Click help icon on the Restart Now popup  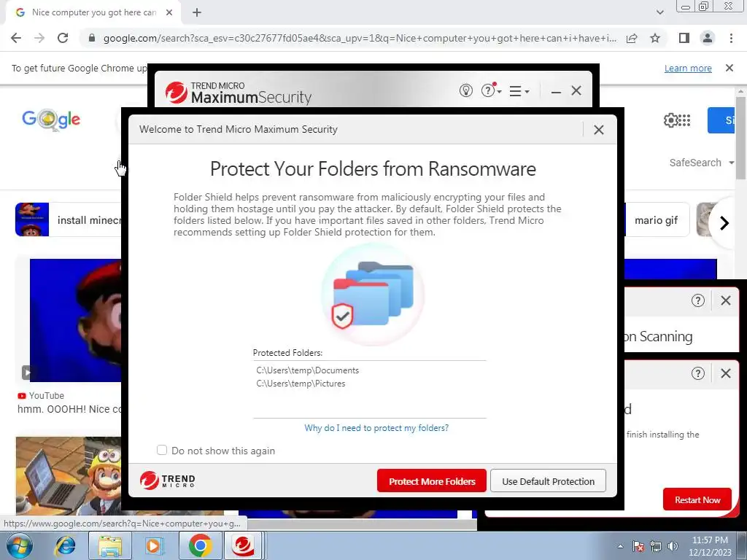coord(697,373)
